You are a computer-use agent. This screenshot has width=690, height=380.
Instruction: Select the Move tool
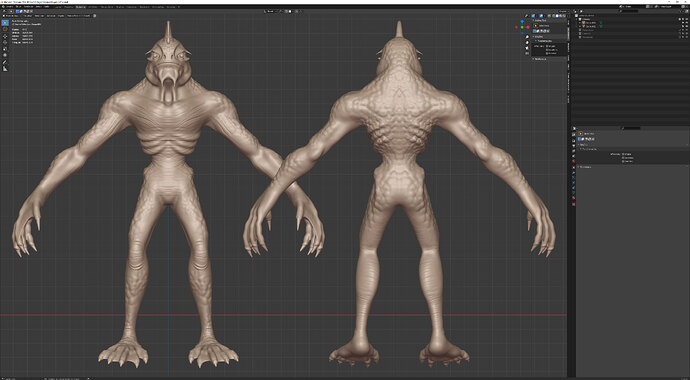click(x=5, y=37)
